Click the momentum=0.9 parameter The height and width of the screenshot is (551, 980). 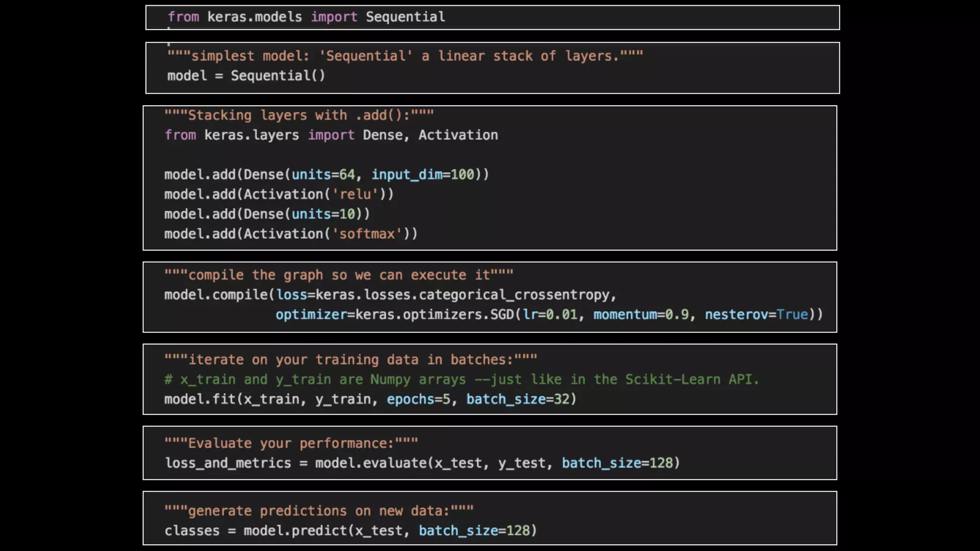click(641, 315)
